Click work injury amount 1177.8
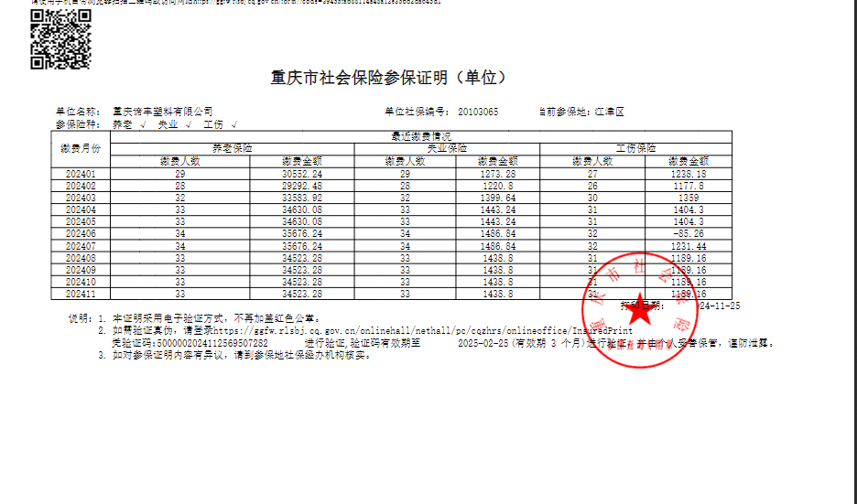Viewport: 857px width, 504px height. point(689,187)
